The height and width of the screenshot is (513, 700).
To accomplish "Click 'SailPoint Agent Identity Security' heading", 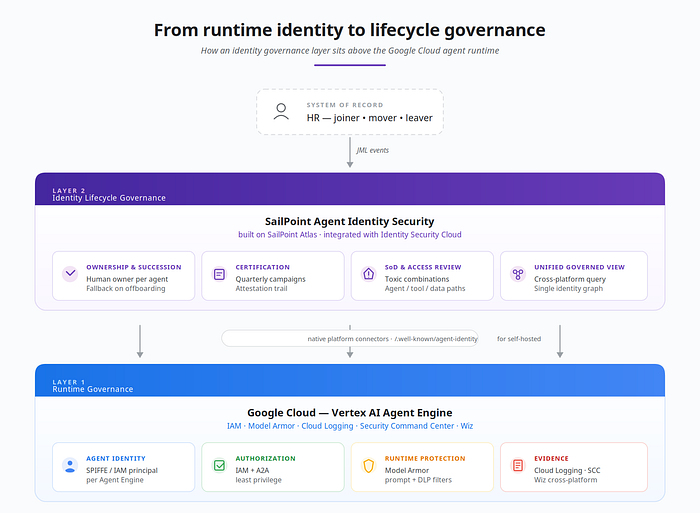I will tap(350, 221).
